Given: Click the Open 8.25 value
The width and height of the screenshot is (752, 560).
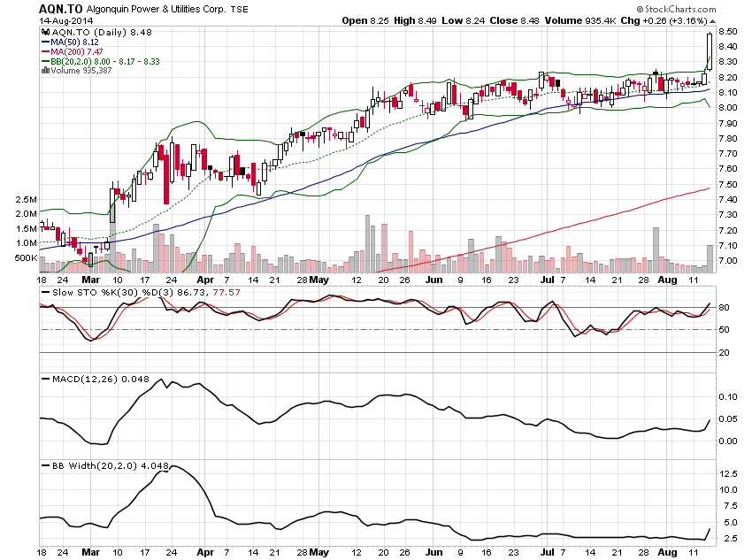Looking at the screenshot, I should coord(365,20).
